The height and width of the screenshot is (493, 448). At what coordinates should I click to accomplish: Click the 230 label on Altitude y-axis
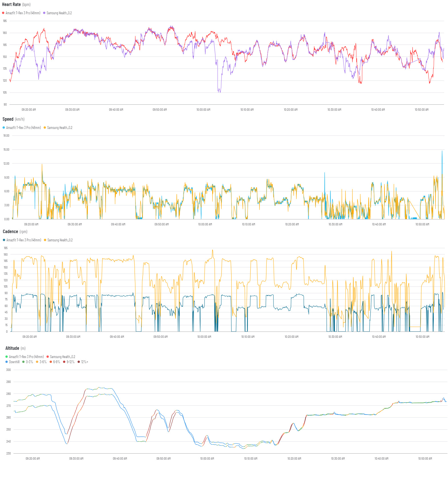coord(9,454)
